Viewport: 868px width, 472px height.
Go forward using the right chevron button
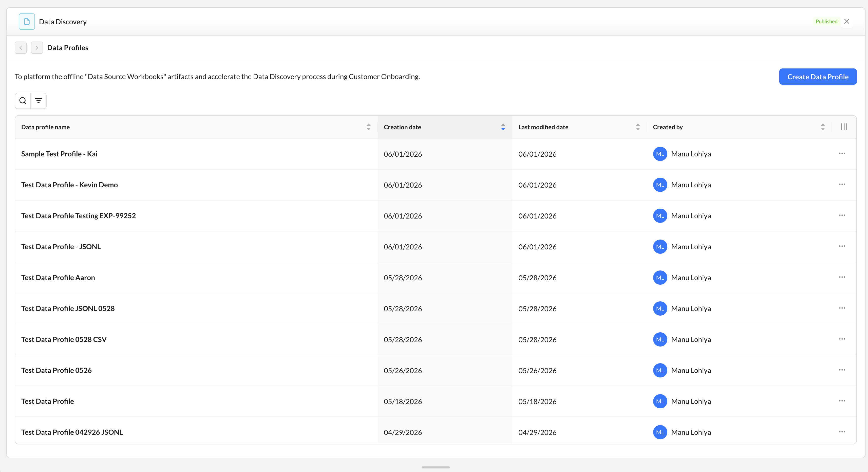(x=37, y=48)
